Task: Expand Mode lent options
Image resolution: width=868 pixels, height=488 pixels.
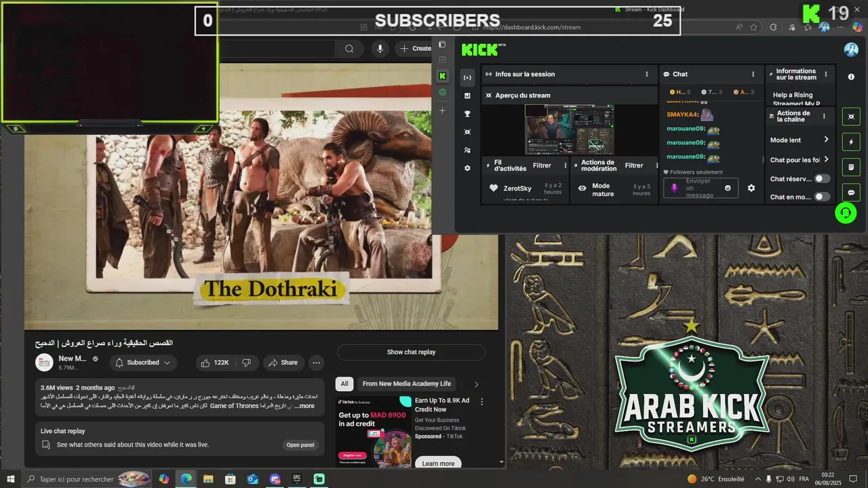Action: pyautogui.click(x=826, y=140)
